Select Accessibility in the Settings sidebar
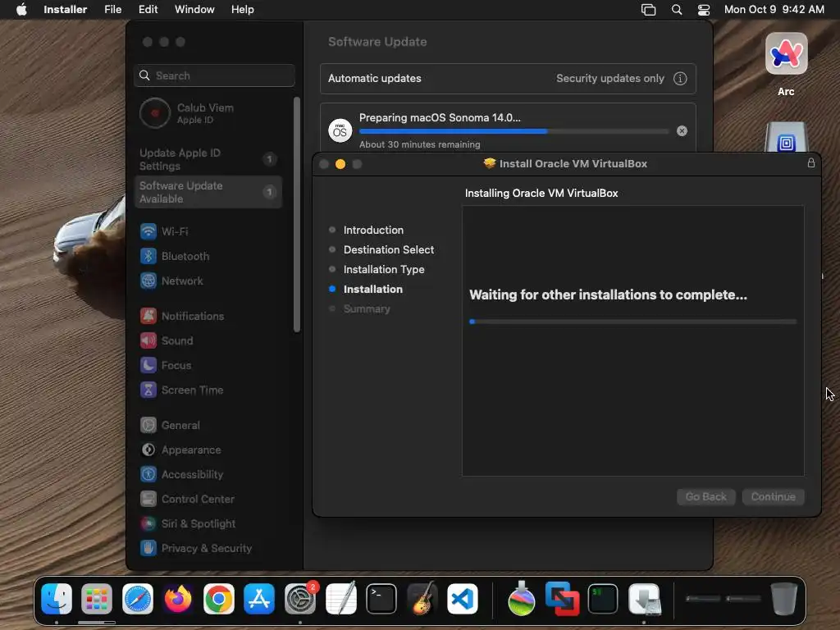Image resolution: width=840 pixels, height=630 pixels. (x=209, y=475)
